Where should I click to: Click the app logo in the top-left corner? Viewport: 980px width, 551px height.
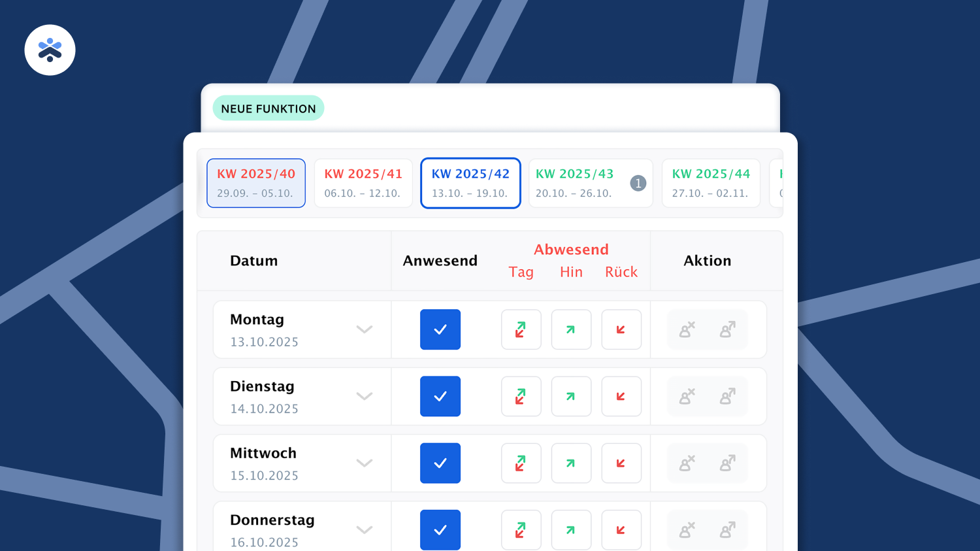point(50,50)
